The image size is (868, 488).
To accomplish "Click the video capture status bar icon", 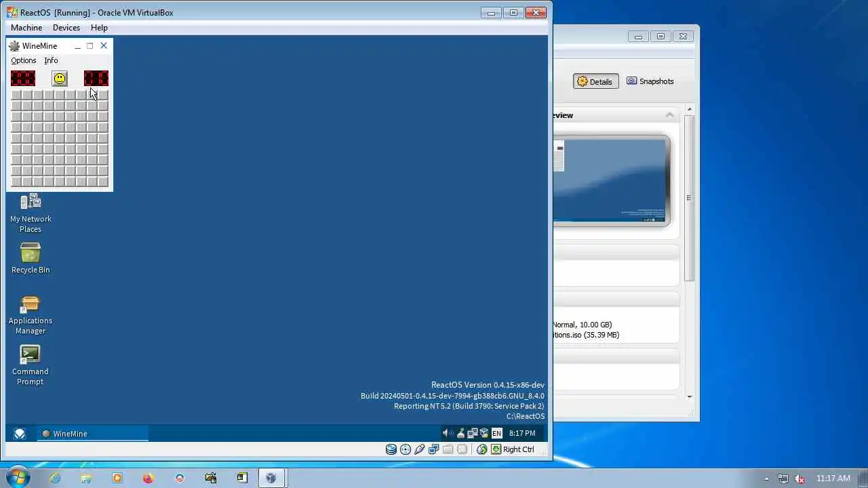I will pyautogui.click(x=462, y=449).
